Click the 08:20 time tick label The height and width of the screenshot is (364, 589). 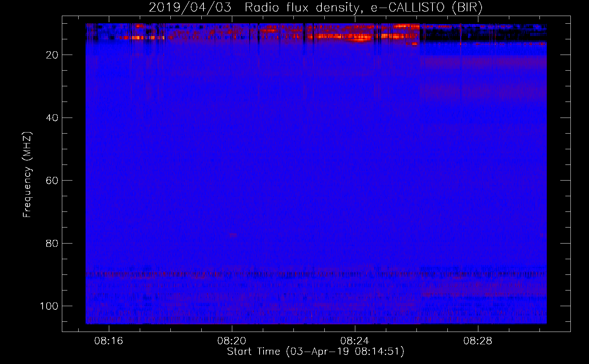[232, 341]
